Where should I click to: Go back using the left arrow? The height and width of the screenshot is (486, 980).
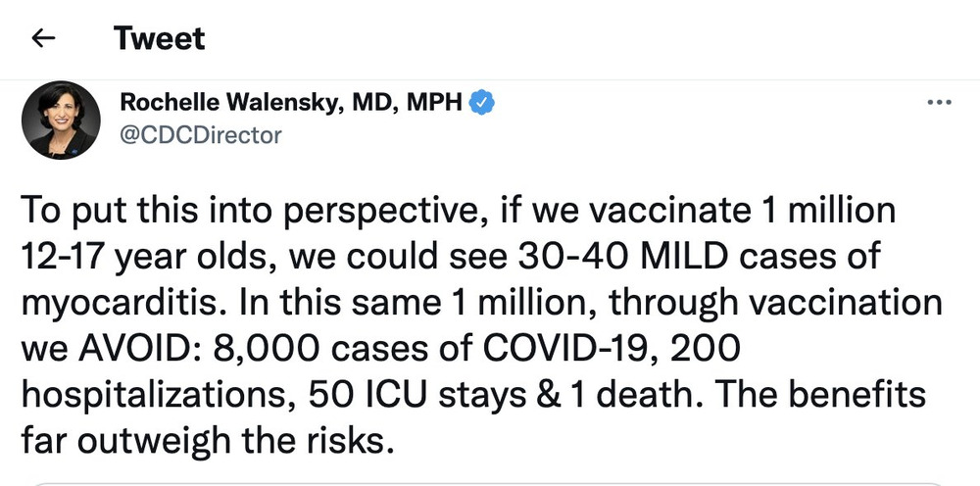click(x=42, y=38)
